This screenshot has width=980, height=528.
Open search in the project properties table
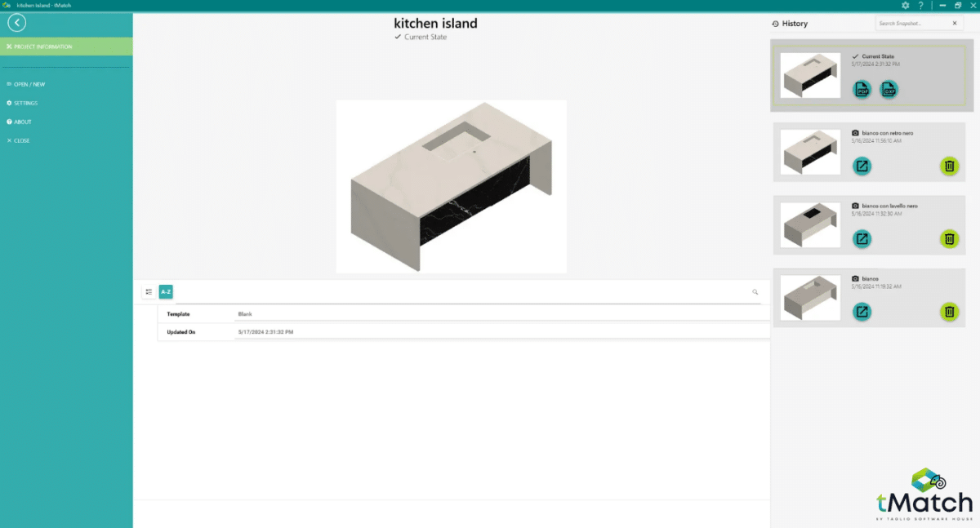(x=755, y=291)
